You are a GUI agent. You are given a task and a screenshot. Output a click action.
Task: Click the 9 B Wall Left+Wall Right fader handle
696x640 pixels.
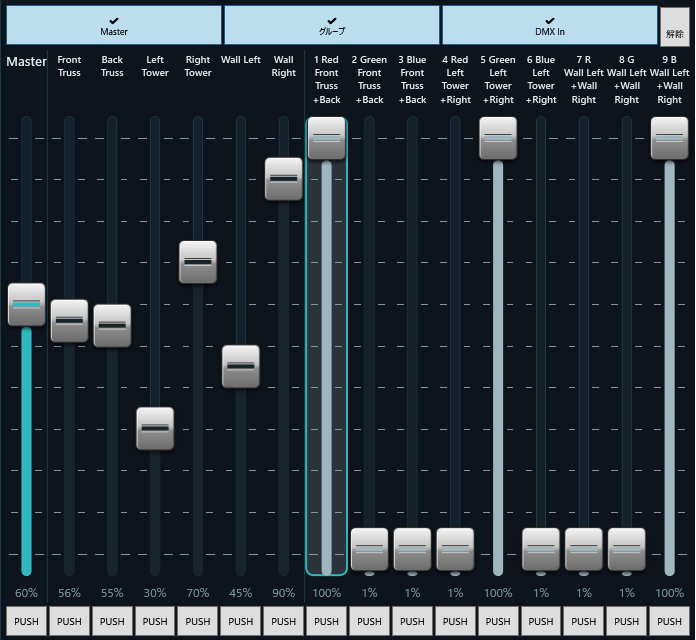[669, 138]
